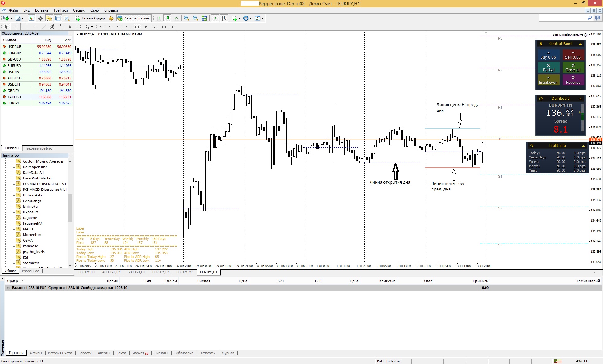603x364 pixels.
Task: Select the trendline drawing tool
Action: 43,27
